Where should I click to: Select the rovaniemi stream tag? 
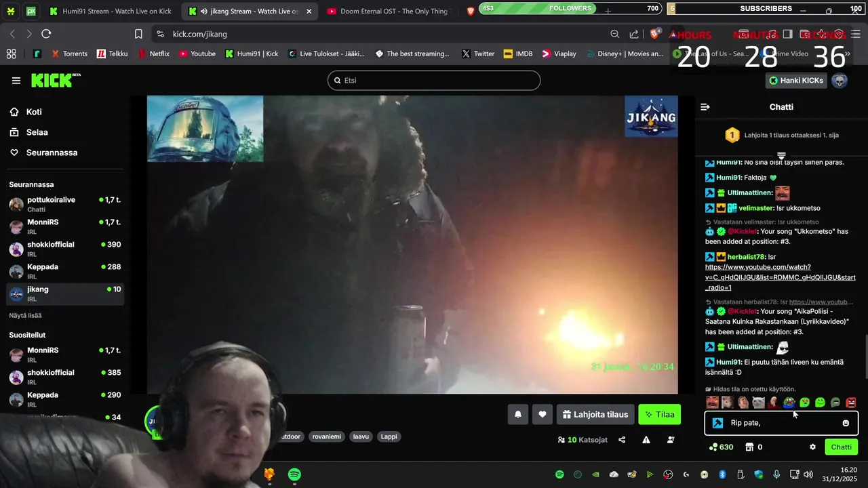[x=327, y=436]
